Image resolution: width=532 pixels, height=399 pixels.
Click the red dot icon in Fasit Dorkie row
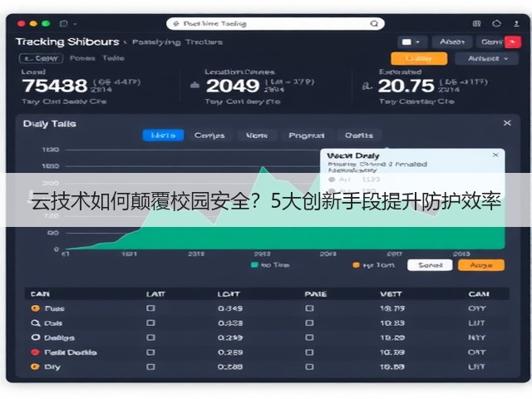tap(35, 352)
